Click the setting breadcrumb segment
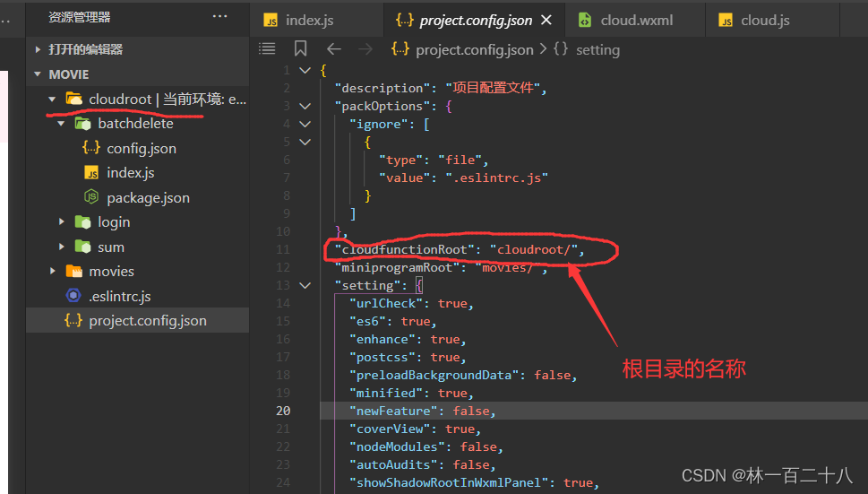 [597, 50]
